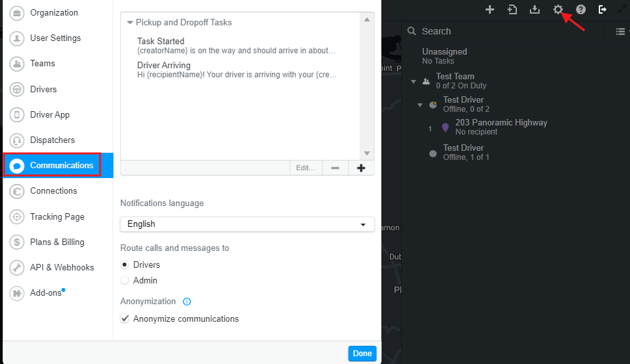Click status dot of Test Driver 1 of 1

point(433,153)
